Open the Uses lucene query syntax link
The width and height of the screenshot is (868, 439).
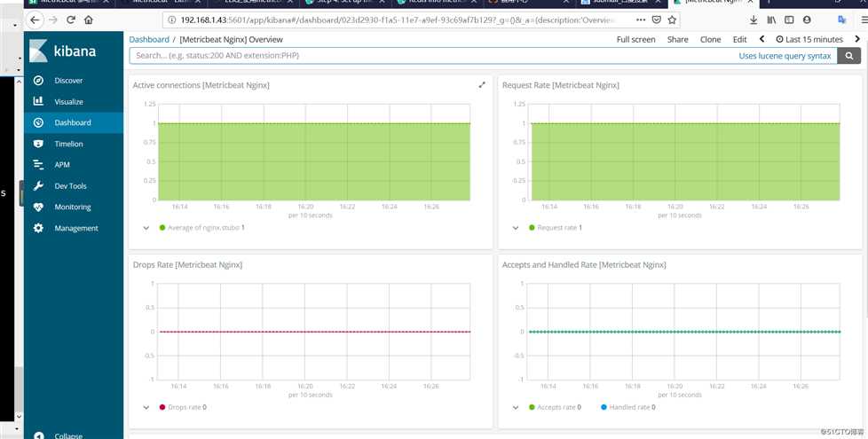coord(785,56)
